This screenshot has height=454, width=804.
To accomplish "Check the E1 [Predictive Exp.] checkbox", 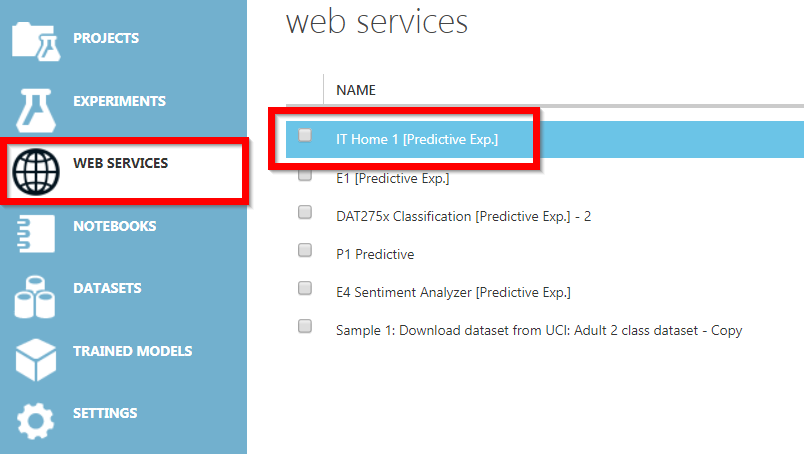I will point(305,175).
